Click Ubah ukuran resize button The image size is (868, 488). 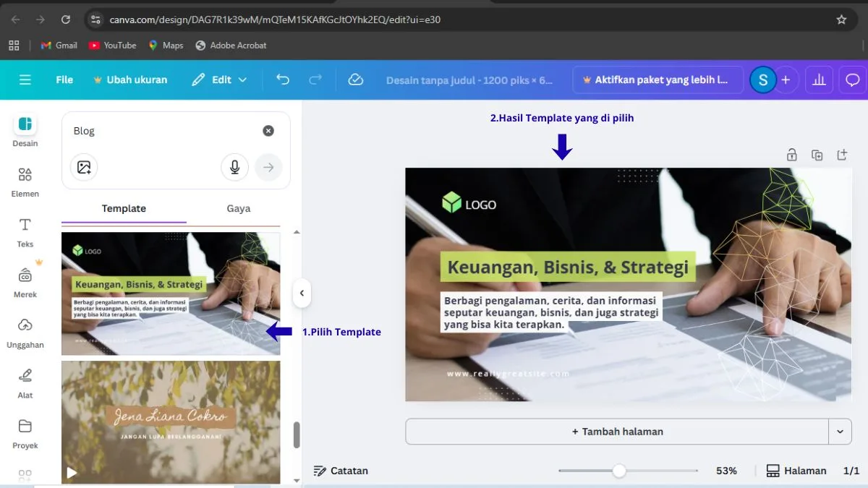click(130, 80)
